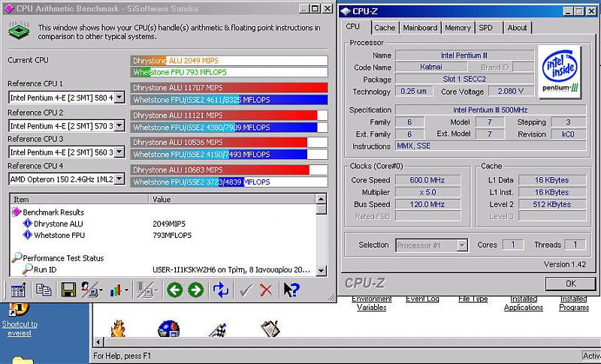Open the globe icon in the Sandra module list
Image resolution: width=601 pixels, height=364 pixels.
click(x=168, y=329)
